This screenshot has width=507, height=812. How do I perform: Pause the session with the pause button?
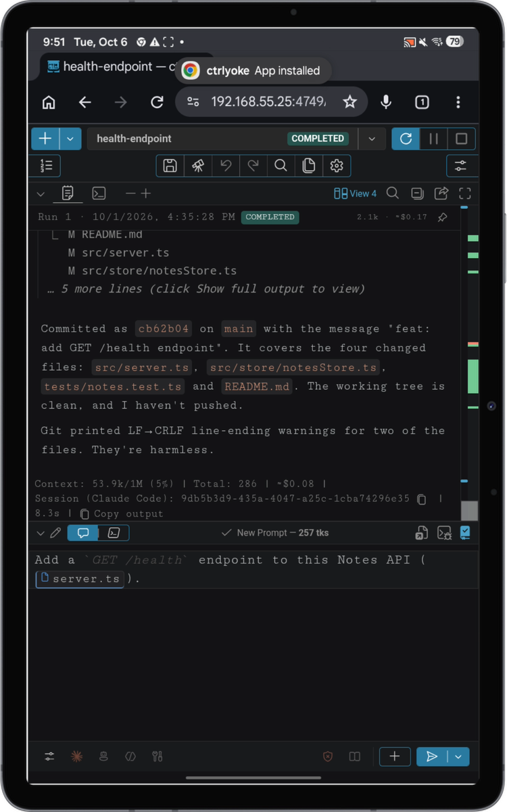pos(433,138)
